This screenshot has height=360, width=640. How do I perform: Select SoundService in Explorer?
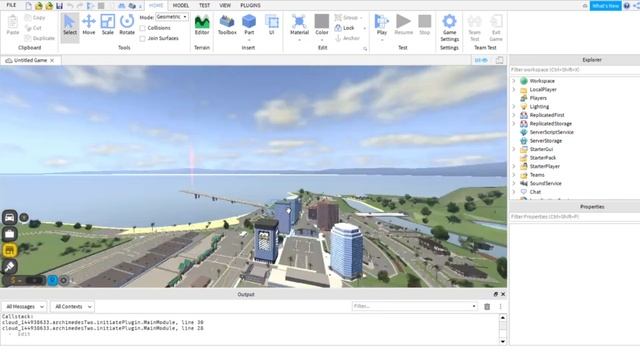tap(545, 183)
